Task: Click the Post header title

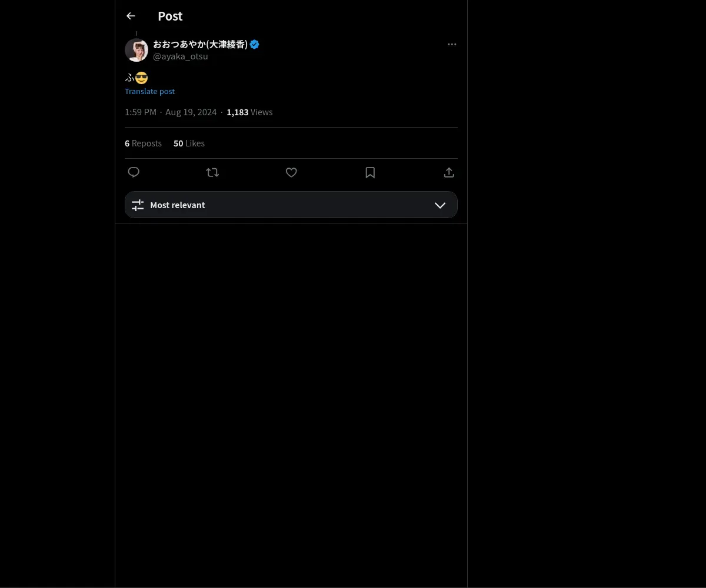Action: click(x=170, y=16)
